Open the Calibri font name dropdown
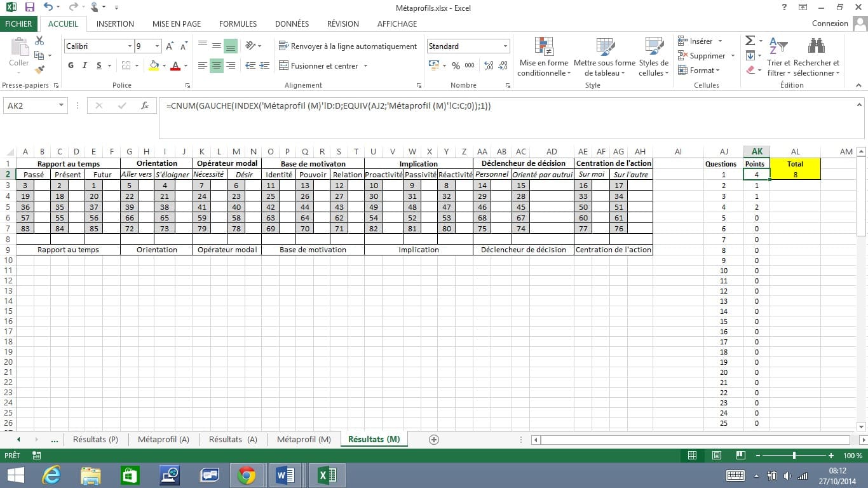This screenshot has height=488, width=868. pyautogui.click(x=130, y=46)
